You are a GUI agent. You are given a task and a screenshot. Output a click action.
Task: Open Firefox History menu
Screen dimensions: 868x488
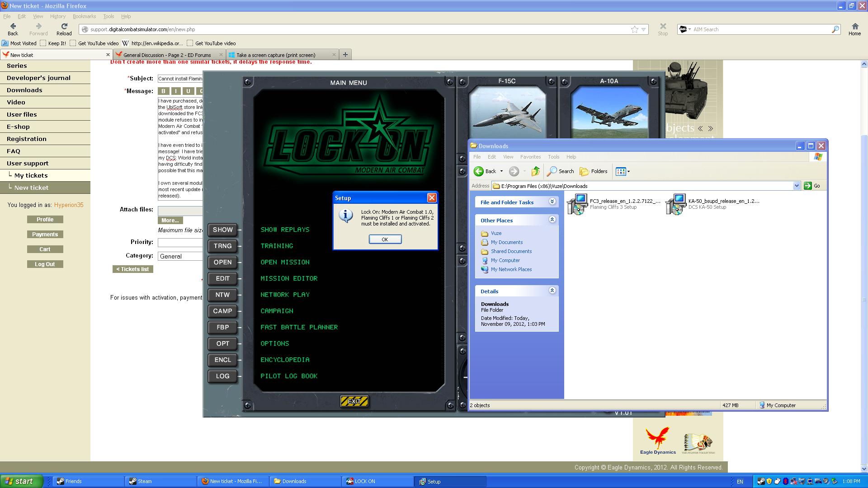point(57,16)
